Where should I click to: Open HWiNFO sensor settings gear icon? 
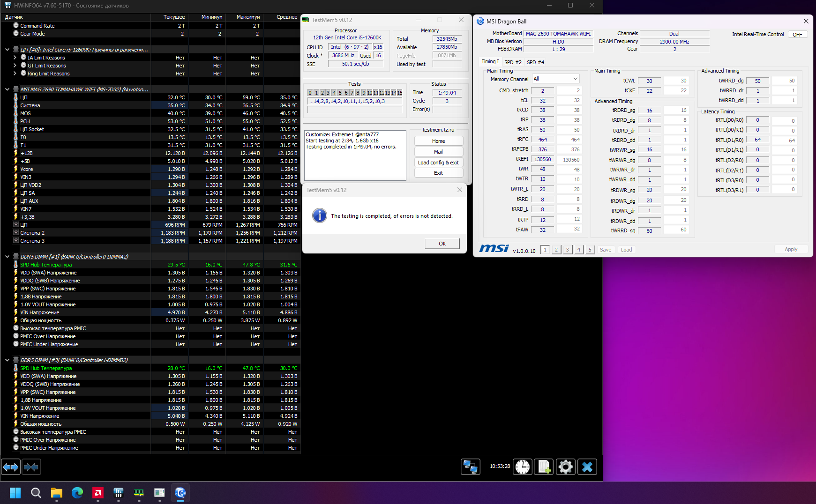point(566,467)
